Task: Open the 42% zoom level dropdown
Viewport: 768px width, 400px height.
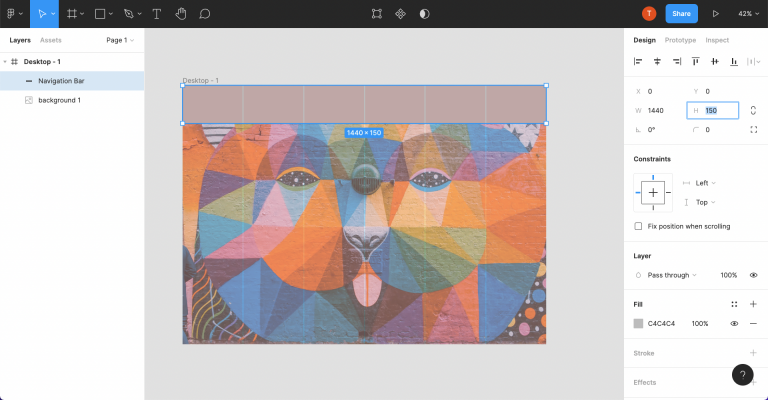Action: [746, 14]
